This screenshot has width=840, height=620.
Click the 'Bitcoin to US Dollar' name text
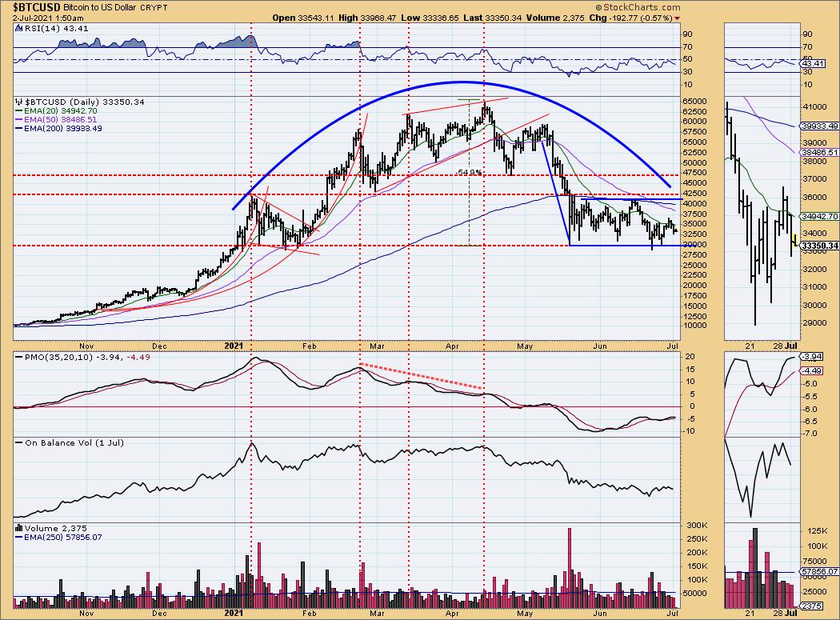point(100,7)
